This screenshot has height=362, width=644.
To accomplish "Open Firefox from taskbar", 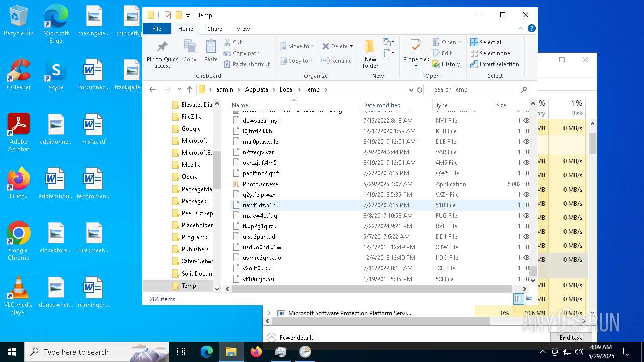I will coord(256,352).
